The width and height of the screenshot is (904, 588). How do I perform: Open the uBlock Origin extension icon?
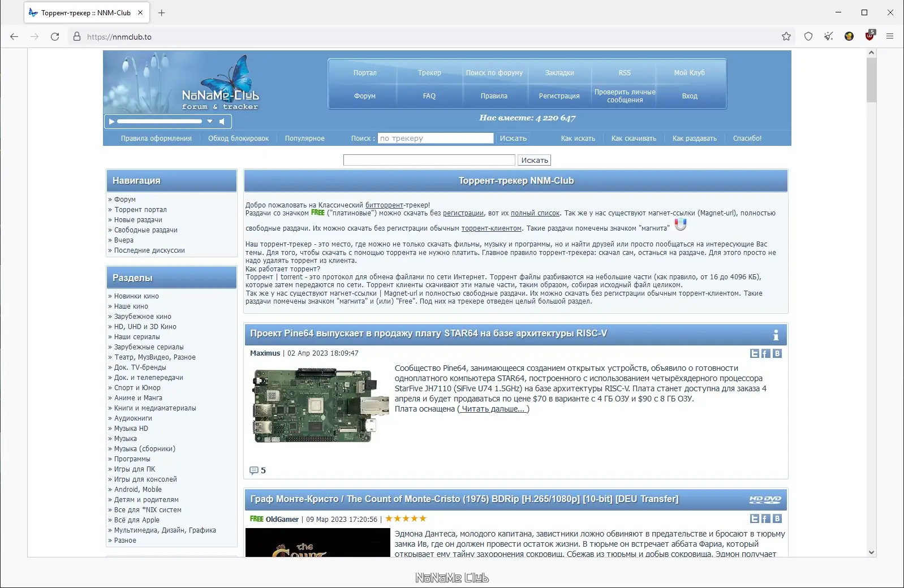click(x=870, y=36)
